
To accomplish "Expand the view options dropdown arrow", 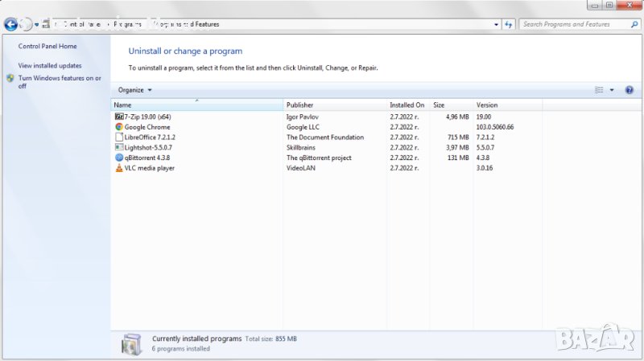I will (612, 90).
